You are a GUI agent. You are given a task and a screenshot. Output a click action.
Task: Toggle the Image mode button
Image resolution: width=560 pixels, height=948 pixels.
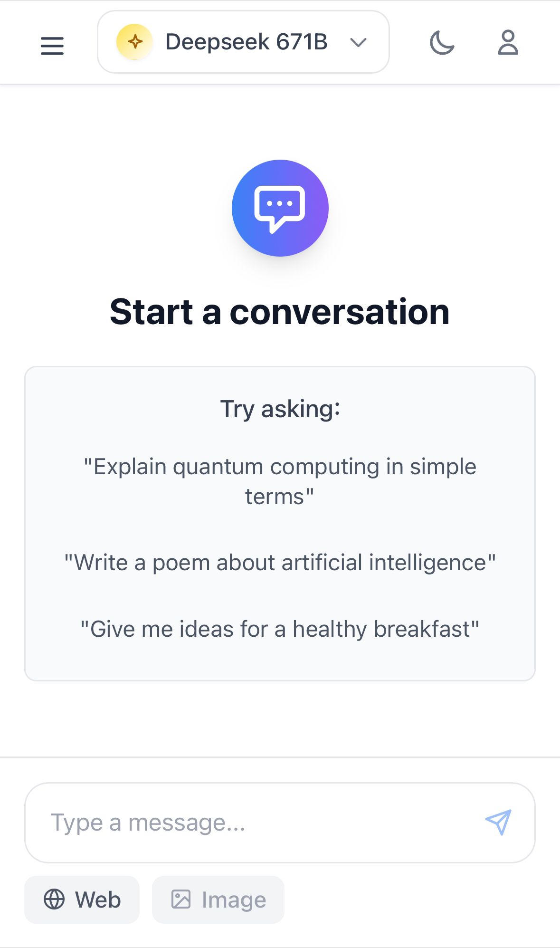[218, 900]
